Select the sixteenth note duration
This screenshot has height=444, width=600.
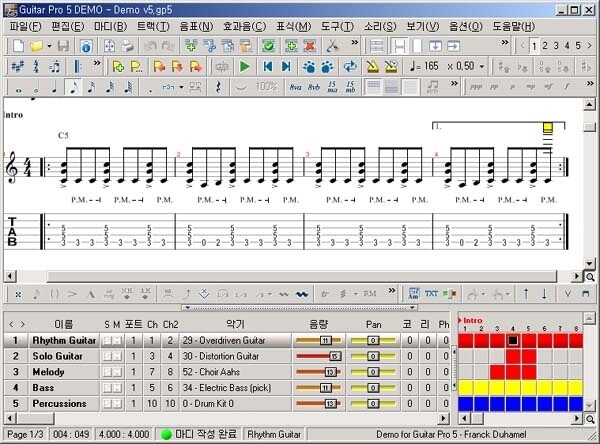(91, 87)
